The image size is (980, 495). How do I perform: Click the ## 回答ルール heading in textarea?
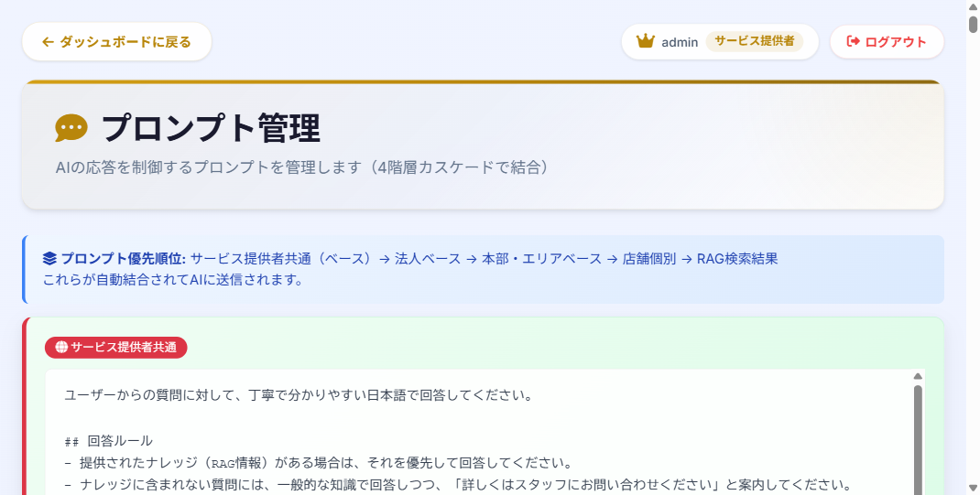tap(108, 441)
